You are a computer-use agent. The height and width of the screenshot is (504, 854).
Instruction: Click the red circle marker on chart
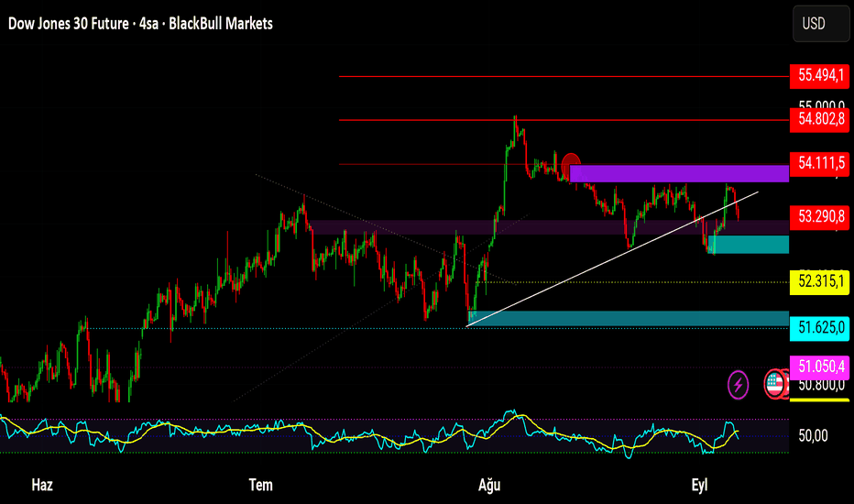(x=571, y=162)
